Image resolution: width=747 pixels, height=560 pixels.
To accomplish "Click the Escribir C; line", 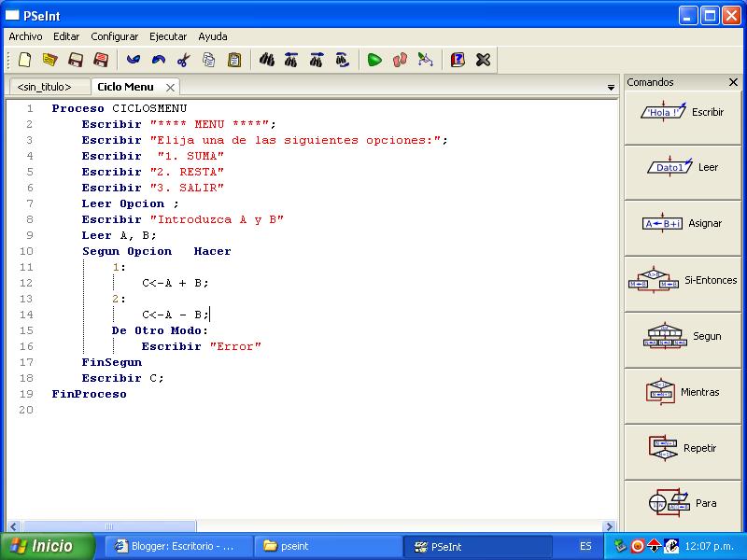I will [x=122, y=379].
